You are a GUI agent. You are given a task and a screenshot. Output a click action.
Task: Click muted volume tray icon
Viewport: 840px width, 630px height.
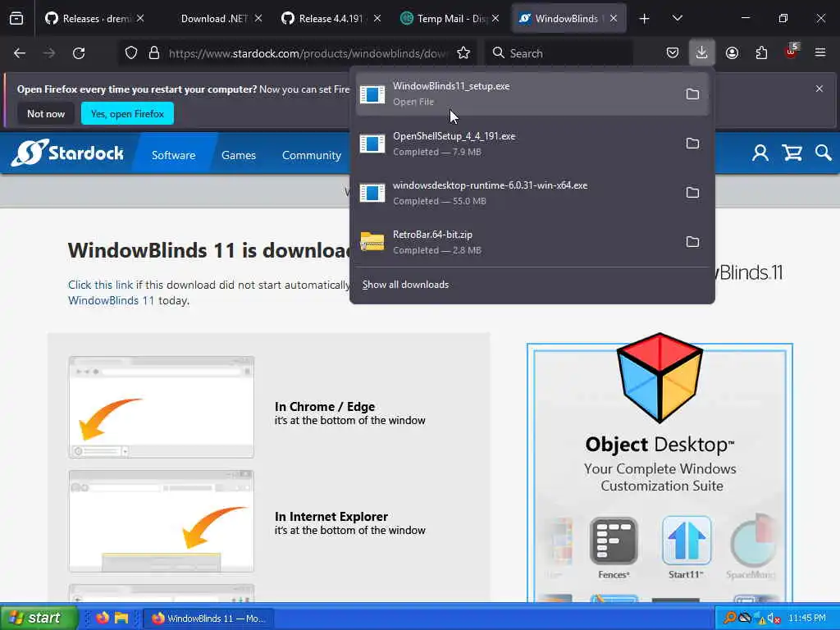point(774,619)
